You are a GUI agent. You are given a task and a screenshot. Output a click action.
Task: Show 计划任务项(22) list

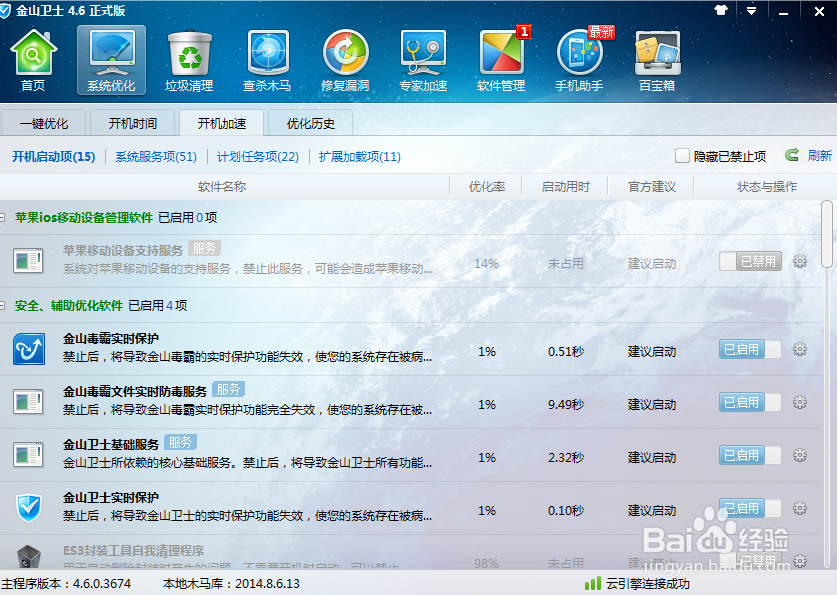(258, 156)
